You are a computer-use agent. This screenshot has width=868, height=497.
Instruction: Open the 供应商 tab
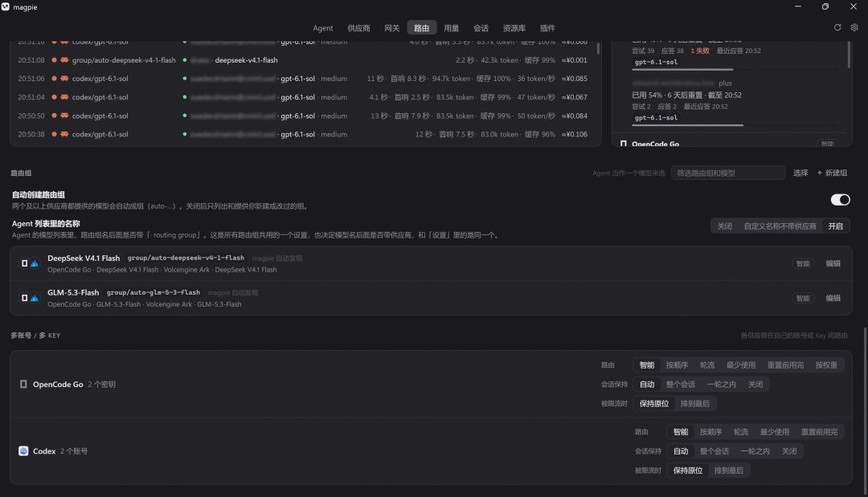(358, 28)
